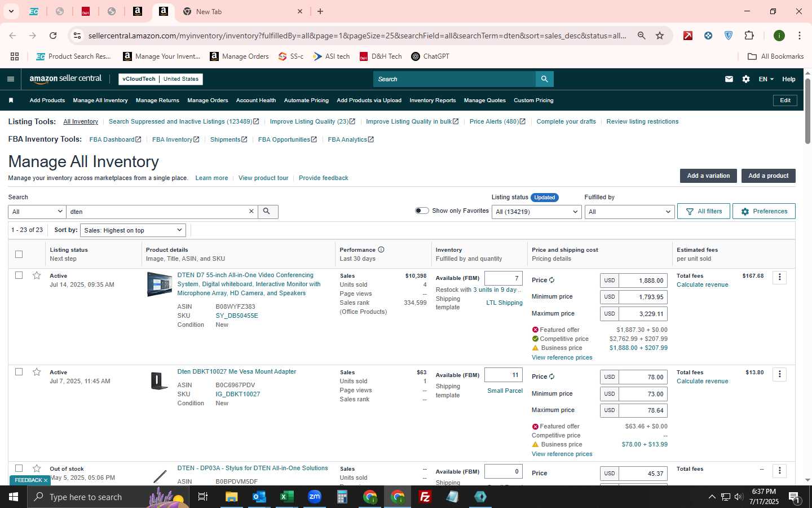Screen dimensions: 812x508
Task: Close the FEEDBACK tab
Action: (x=46, y=480)
